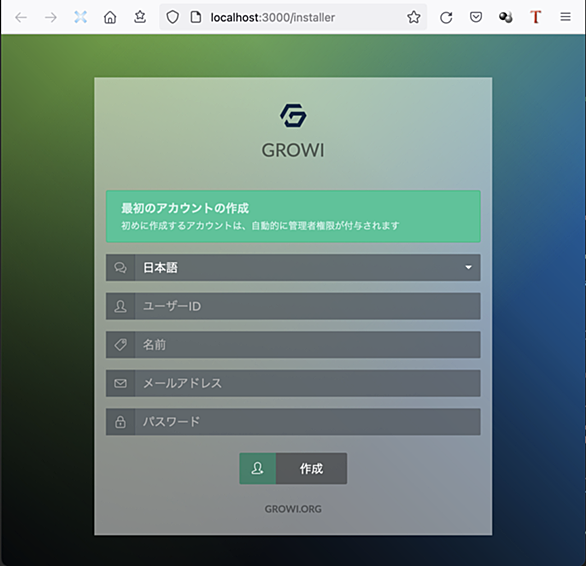
Task: Go forward with the browser forward arrow
Action: coord(50,17)
